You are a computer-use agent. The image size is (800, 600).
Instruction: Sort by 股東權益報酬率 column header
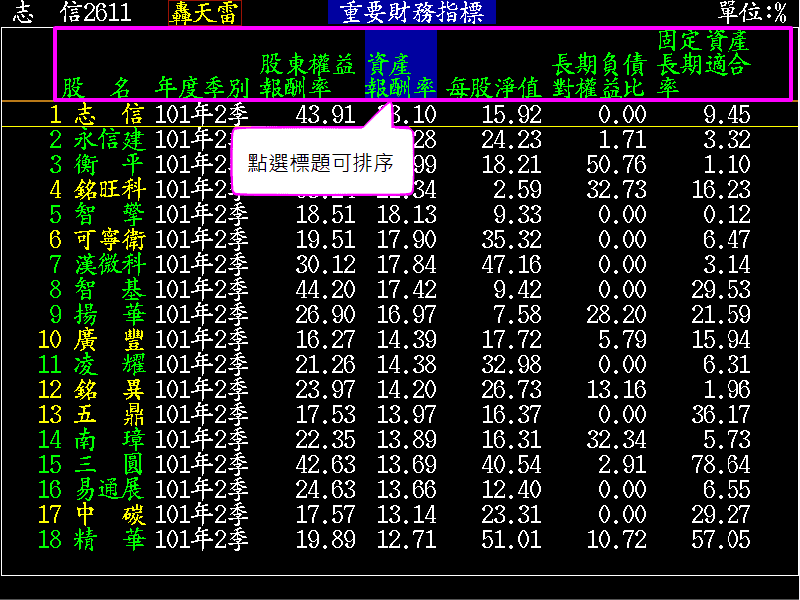click(307, 75)
